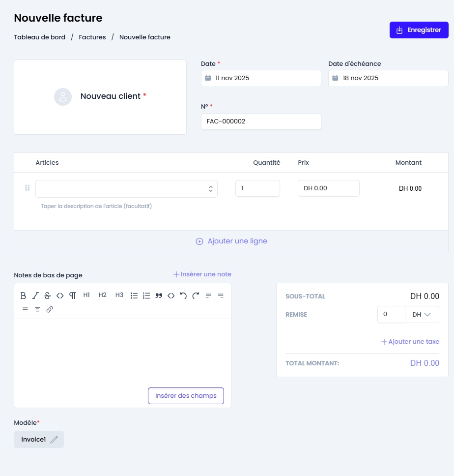Insert a numbered list in notes

coord(146,296)
